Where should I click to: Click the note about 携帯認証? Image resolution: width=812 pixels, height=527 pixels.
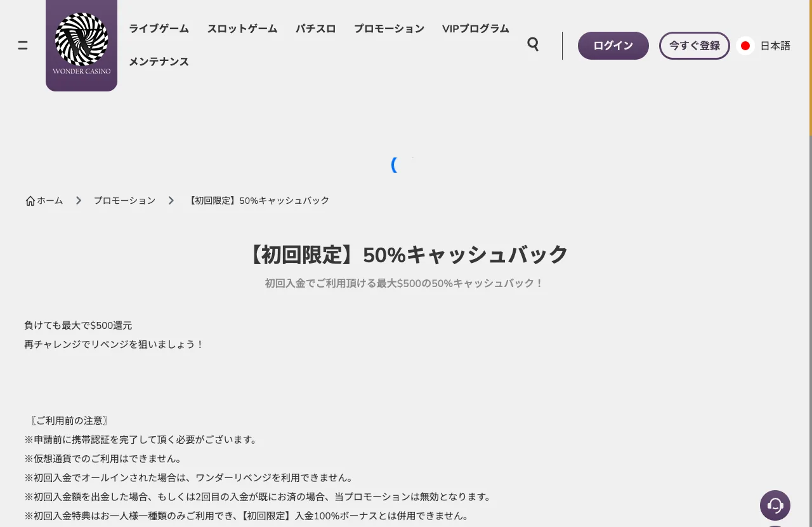click(141, 439)
